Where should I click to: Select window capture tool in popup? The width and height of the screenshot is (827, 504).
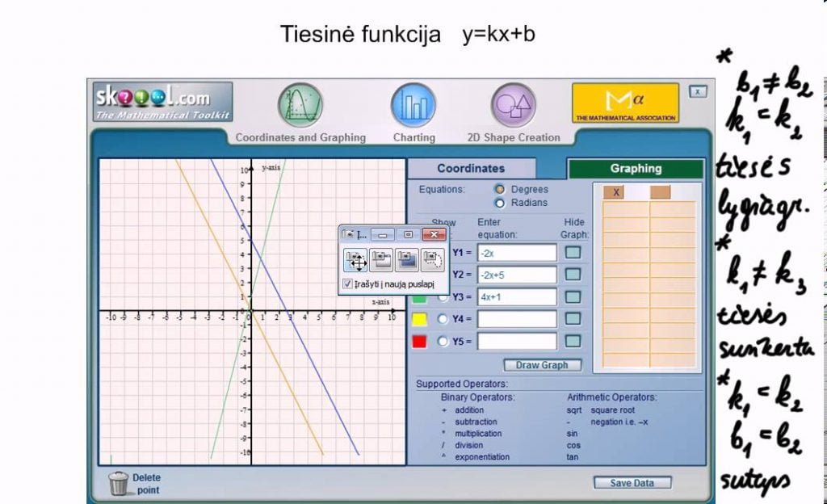(x=381, y=260)
